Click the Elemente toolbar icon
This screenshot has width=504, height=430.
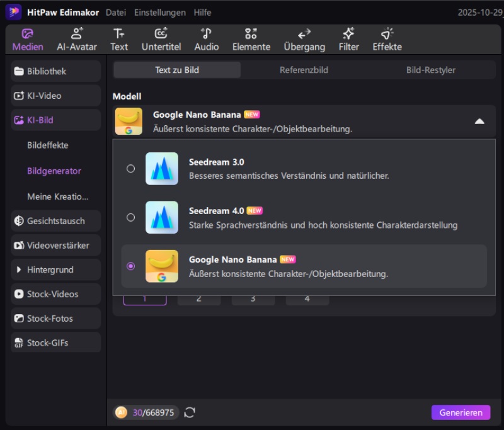click(x=251, y=34)
